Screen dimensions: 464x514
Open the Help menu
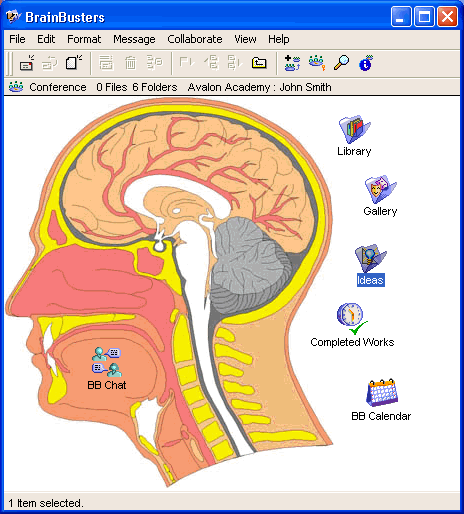(279, 39)
